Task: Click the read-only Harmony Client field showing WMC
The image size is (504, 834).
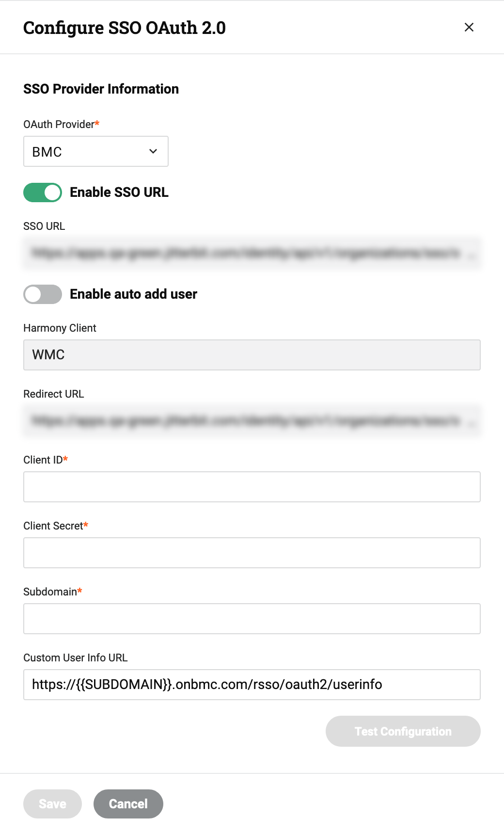Action: point(252,354)
